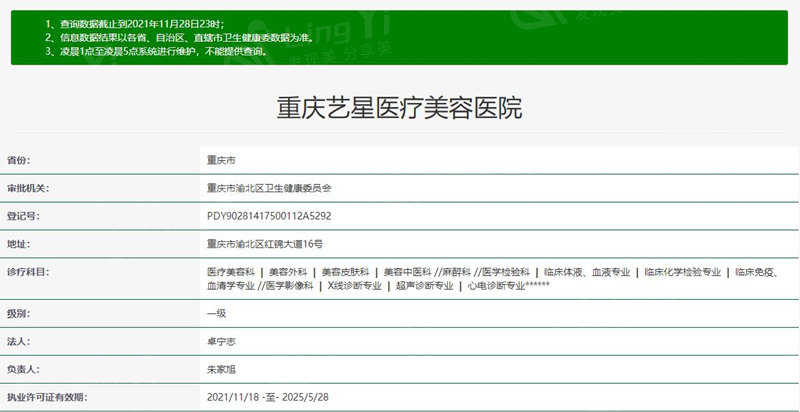Click the subject 美容皮肤科
The width and height of the screenshot is (800, 412).
tap(346, 272)
